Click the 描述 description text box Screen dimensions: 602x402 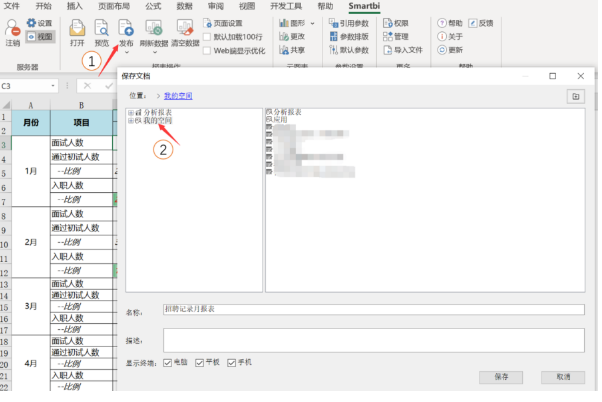(374, 340)
